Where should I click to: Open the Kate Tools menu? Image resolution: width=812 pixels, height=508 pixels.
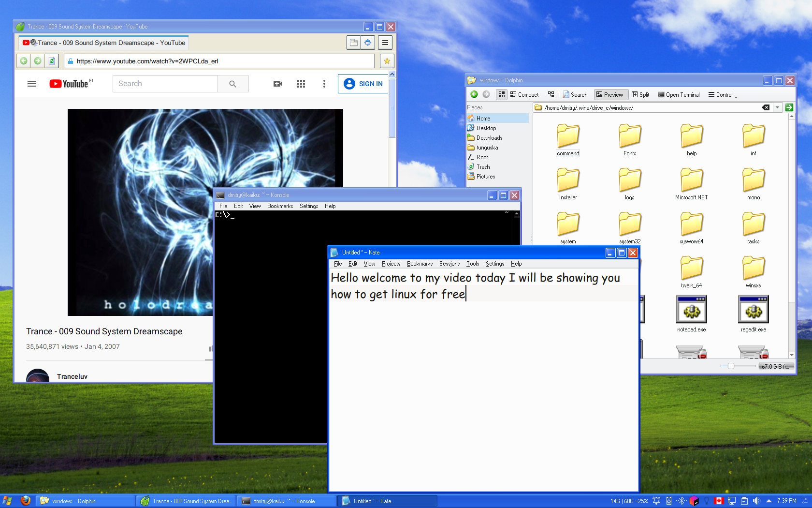473,264
